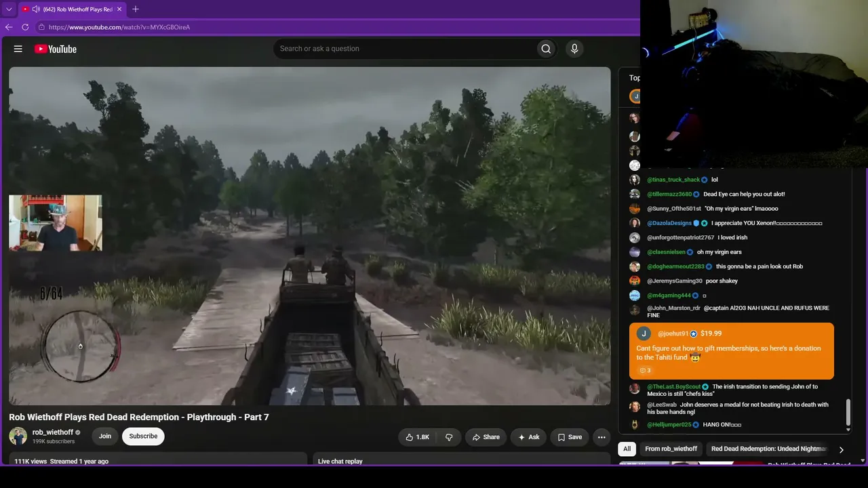
Task: Click the 'poor shakey' chat message
Action: (x=722, y=281)
